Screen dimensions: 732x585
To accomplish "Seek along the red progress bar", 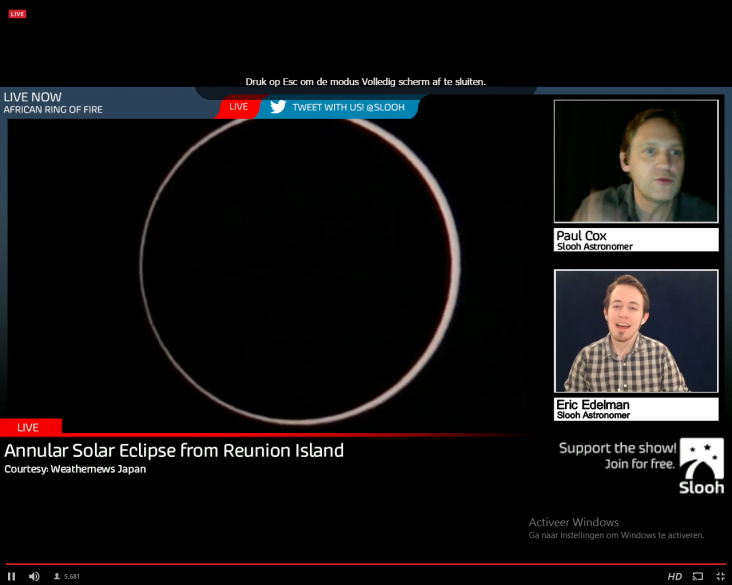I will coord(366,564).
